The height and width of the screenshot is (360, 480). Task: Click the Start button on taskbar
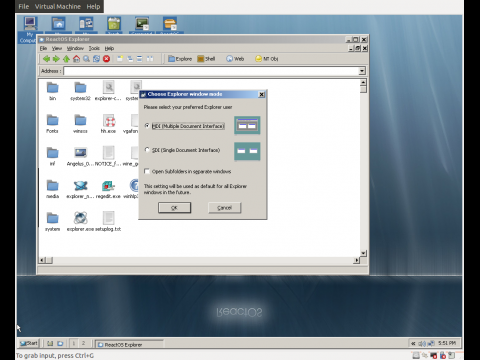(x=29, y=343)
